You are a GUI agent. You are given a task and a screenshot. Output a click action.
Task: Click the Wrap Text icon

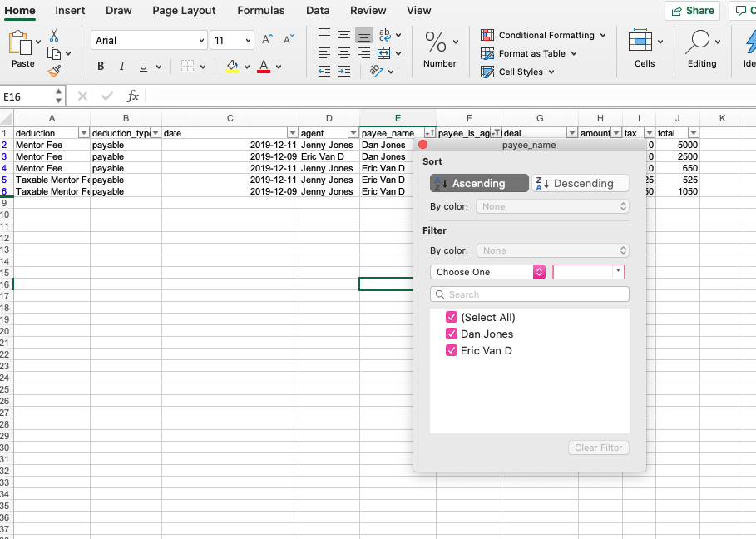pyautogui.click(x=385, y=35)
